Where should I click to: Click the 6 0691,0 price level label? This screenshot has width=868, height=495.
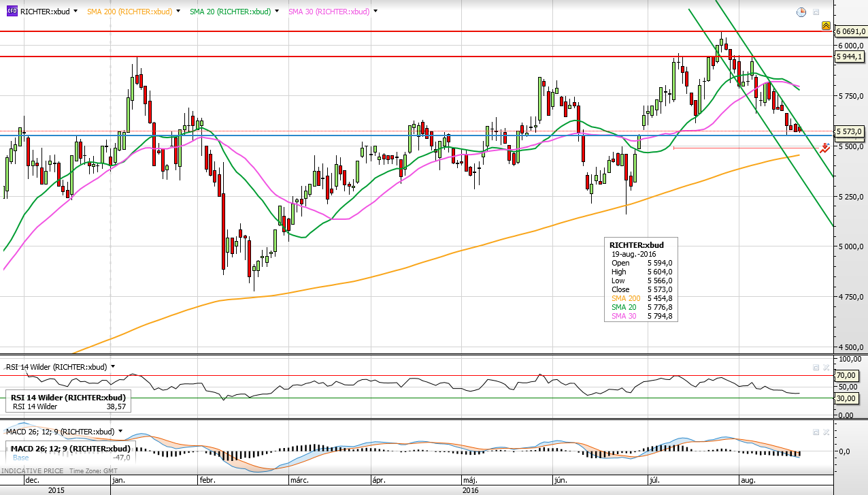pyautogui.click(x=850, y=31)
